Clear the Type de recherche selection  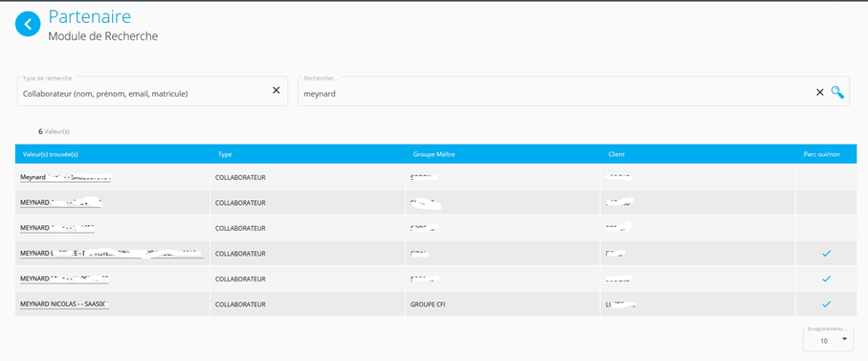point(276,90)
